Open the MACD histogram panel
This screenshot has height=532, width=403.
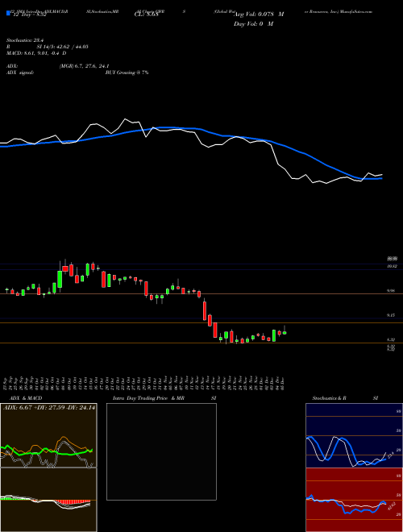[48, 500]
